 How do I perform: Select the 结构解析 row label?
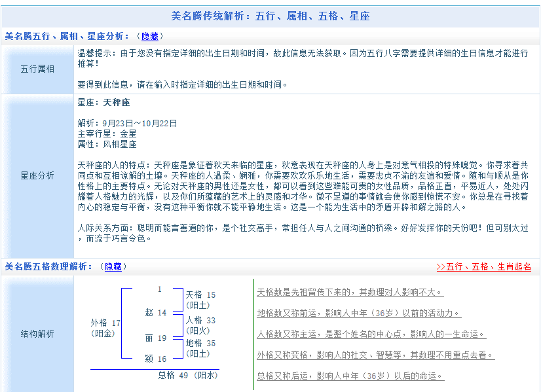click(37, 334)
